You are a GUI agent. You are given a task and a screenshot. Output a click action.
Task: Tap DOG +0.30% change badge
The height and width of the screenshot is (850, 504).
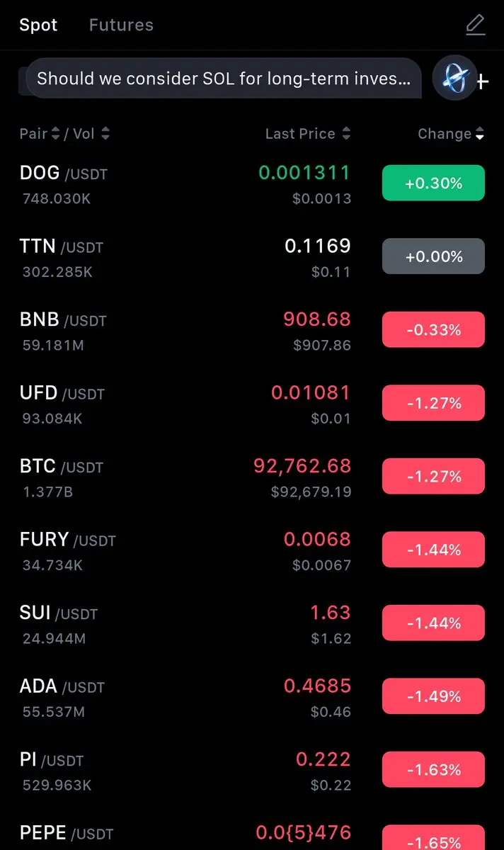(x=433, y=183)
